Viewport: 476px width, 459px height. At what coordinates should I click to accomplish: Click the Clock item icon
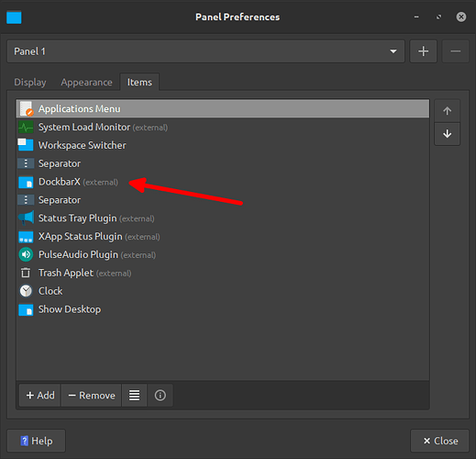click(x=26, y=291)
